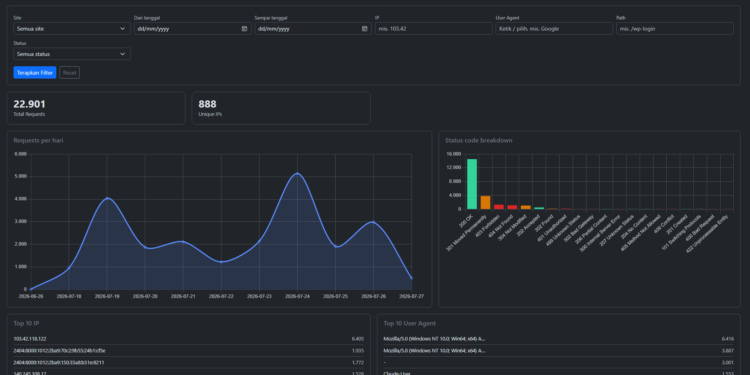
Task: Open the Status dropdown showing Semua status
Action: click(x=72, y=54)
